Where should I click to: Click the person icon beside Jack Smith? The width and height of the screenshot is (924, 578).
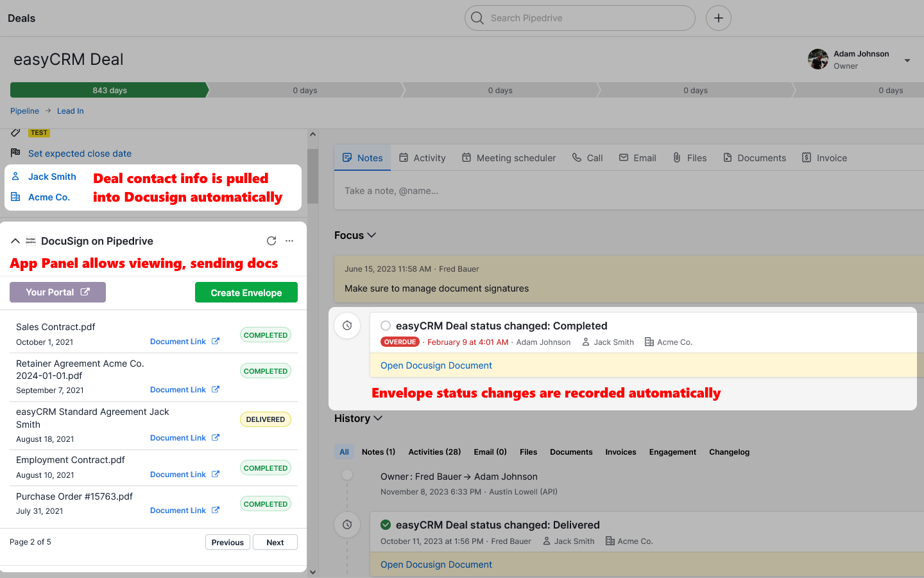pyautogui.click(x=17, y=177)
